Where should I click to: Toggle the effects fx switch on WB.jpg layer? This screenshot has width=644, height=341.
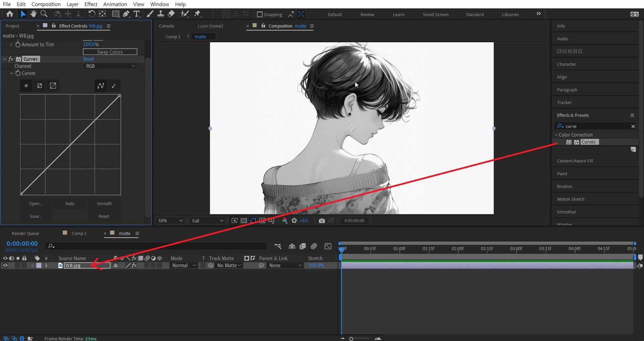[134, 265]
